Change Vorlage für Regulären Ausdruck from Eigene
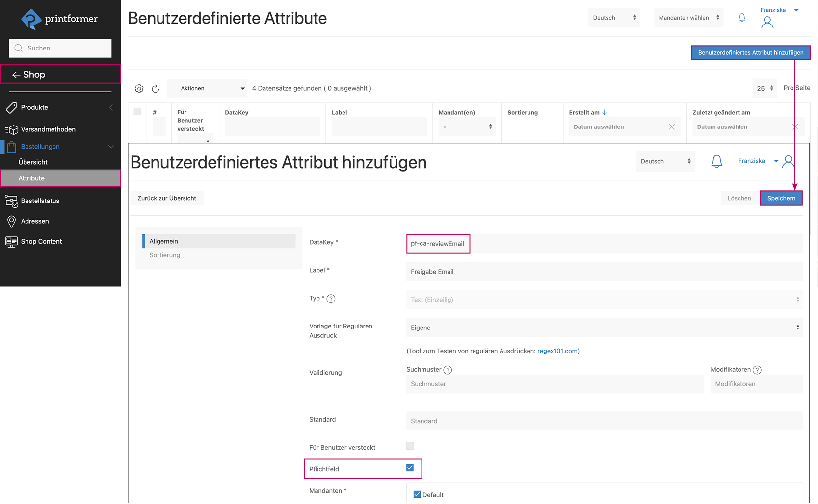Viewport: 818px width, 504px height. tap(604, 327)
